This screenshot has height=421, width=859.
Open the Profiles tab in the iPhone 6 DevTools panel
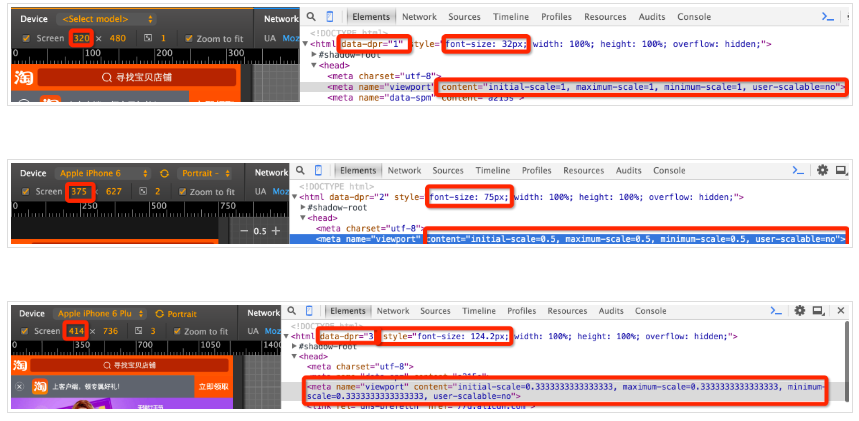pyautogui.click(x=536, y=170)
